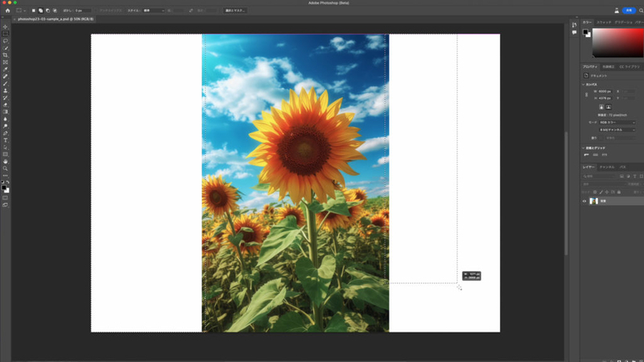Select the Rectangle shape tool
This screenshot has height=362, width=644.
click(x=6, y=154)
